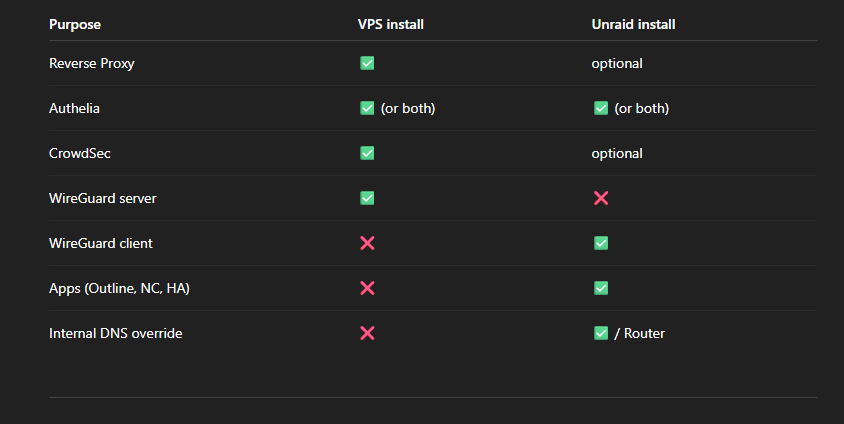Click VPS red X for Apps row

click(367, 288)
